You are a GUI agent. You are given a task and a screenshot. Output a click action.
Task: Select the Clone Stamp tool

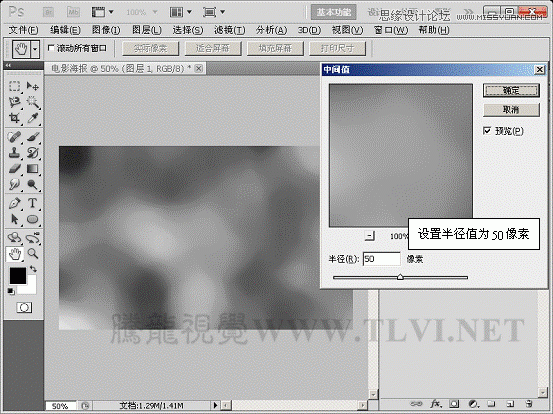point(14,153)
